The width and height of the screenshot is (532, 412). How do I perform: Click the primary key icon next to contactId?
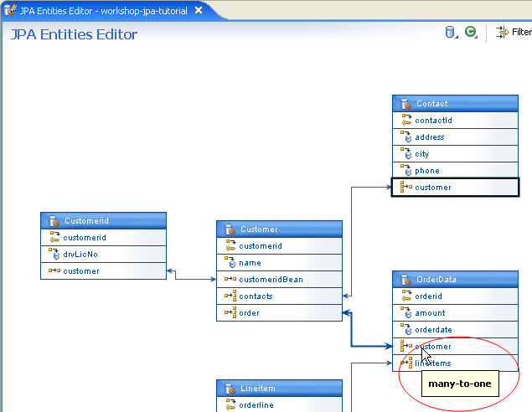click(406, 120)
